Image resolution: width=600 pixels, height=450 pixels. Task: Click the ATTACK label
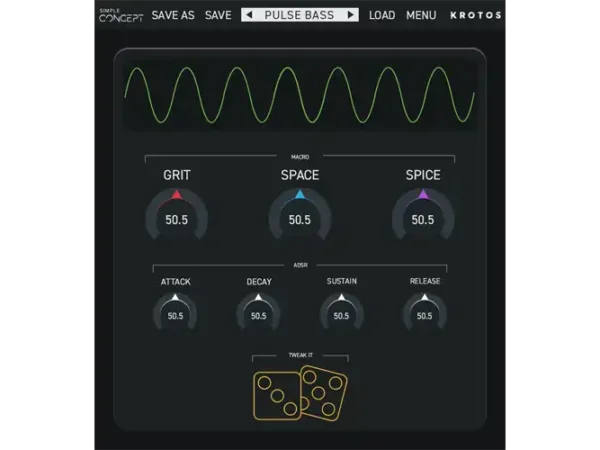(175, 282)
